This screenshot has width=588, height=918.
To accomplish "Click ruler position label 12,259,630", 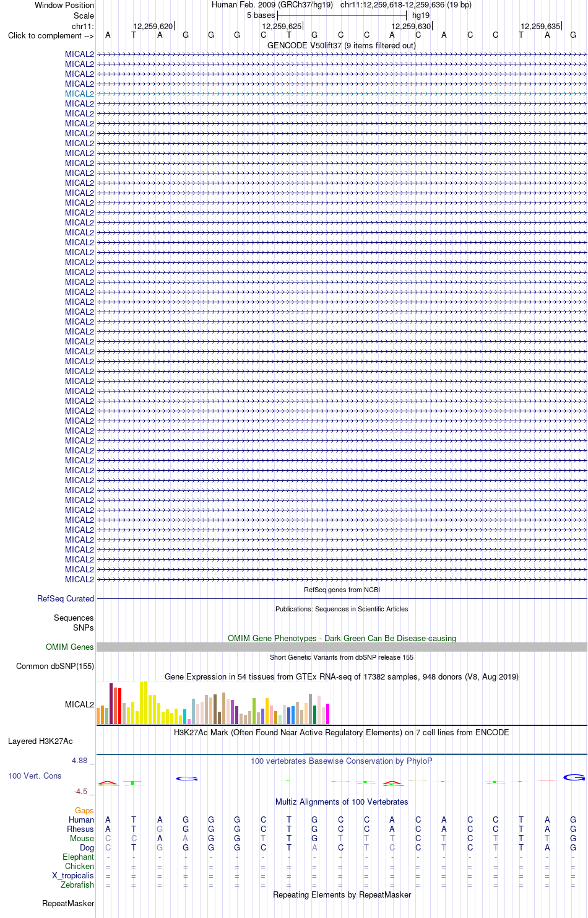I will point(411,26).
